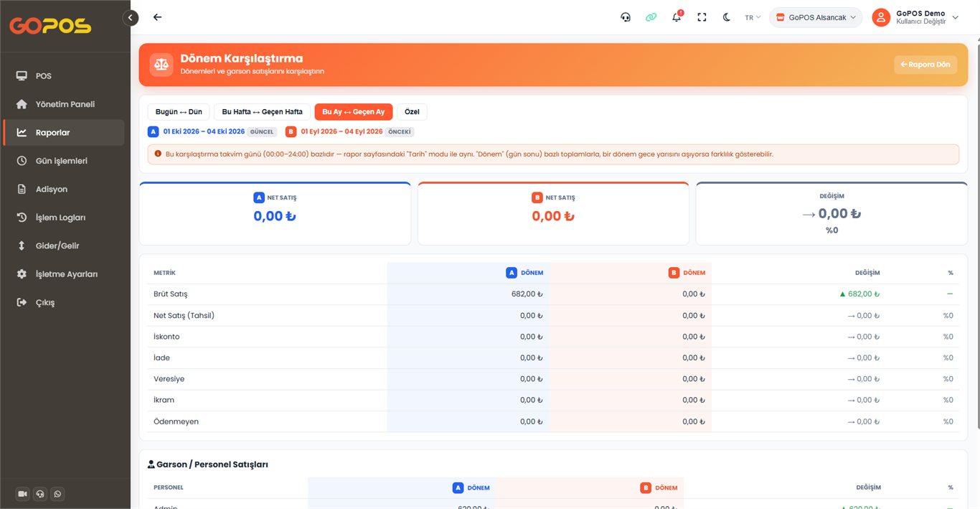
Task: Click the orange info icon in the warning banner
Action: 158,154
